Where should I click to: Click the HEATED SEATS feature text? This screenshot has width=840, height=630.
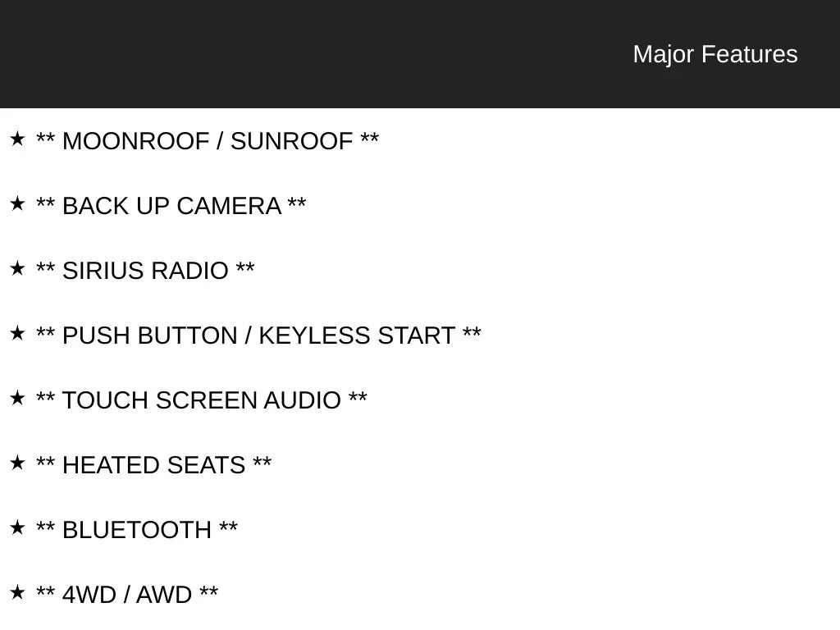pos(153,466)
